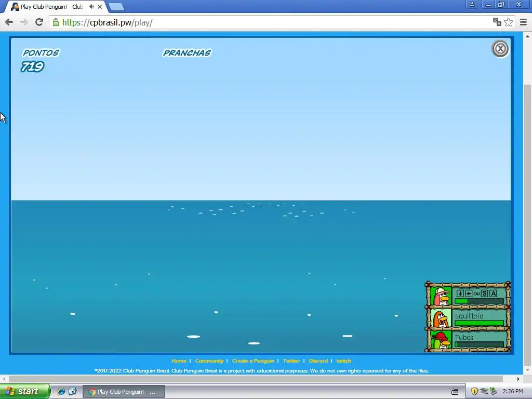532x399 pixels.
Task: Launch Internet Explorer from quick launch
Action: (61, 391)
